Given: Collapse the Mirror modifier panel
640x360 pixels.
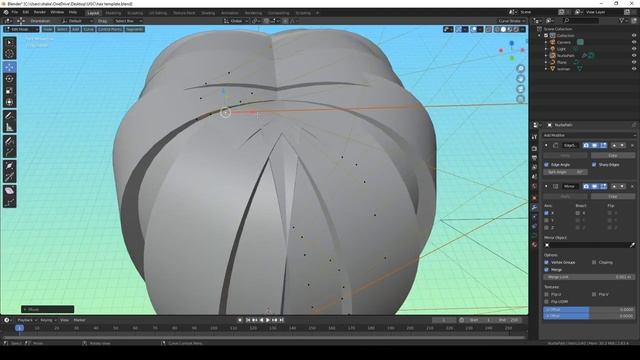Looking at the screenshot, I should pyautogui.click(x=547, y=186).
